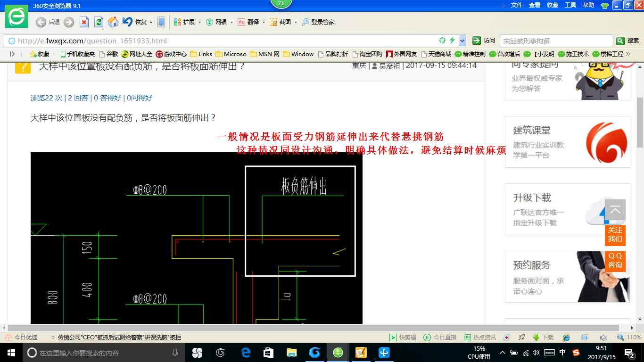Click the back-to-top arrow button
This screenshot has height=362, width=644.
615,210
